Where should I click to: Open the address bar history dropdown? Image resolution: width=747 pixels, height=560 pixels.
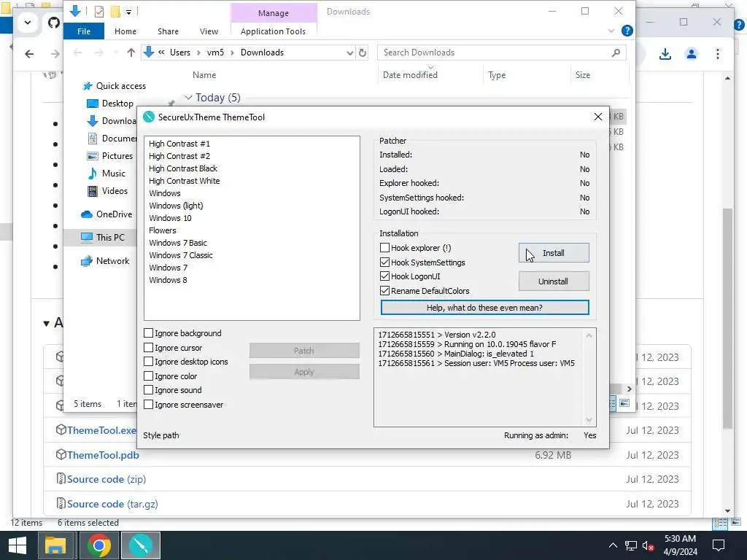pyautogui.click(x=349, y=52)
